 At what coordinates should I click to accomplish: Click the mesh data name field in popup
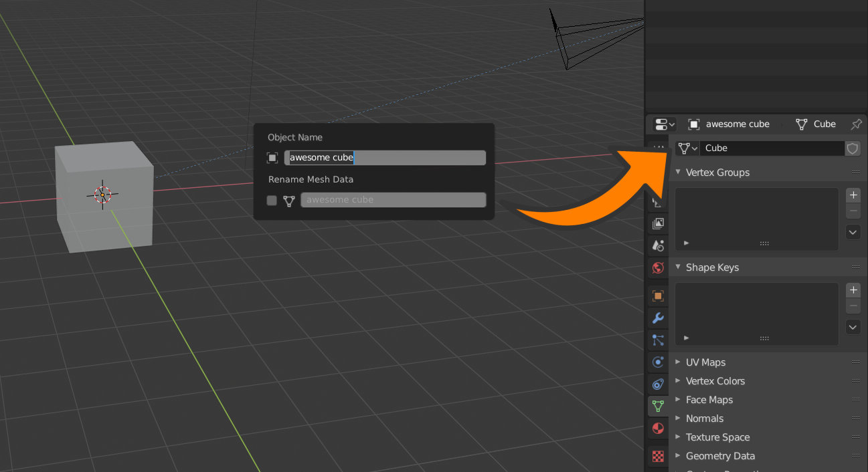point(394,200)
